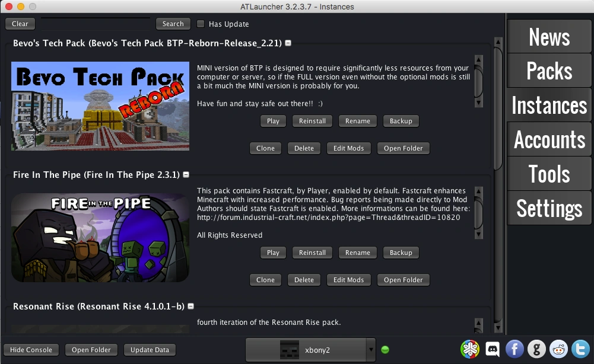Clone Fire In The Pipe instance
Viewport: 594px width, 364px height.
pos(266,280)
